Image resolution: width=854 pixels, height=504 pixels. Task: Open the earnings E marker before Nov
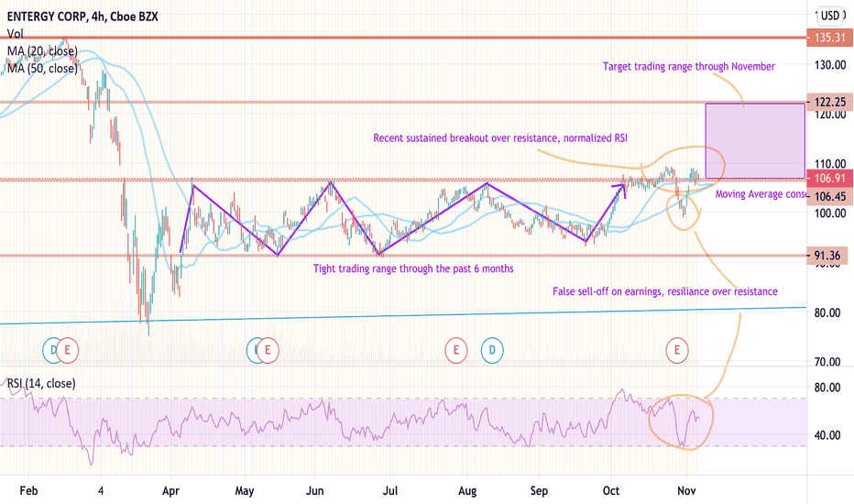[677, 350]
